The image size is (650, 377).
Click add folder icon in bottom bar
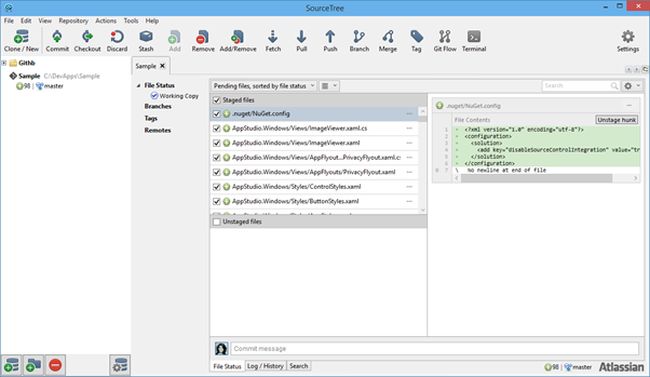coord(33,365)
